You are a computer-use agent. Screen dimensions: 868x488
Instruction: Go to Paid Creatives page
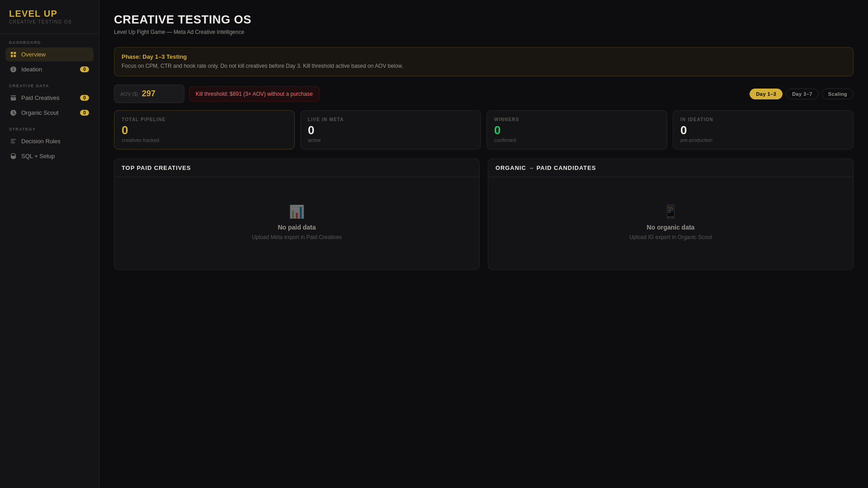[x=49, y=98]
